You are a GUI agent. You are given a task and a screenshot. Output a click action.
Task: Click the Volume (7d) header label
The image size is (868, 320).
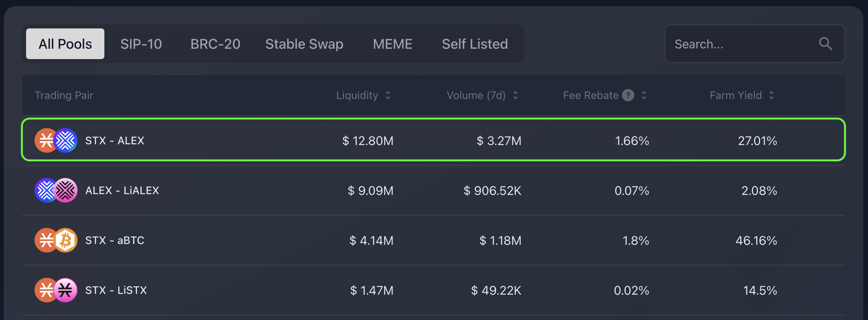[476, 95]
